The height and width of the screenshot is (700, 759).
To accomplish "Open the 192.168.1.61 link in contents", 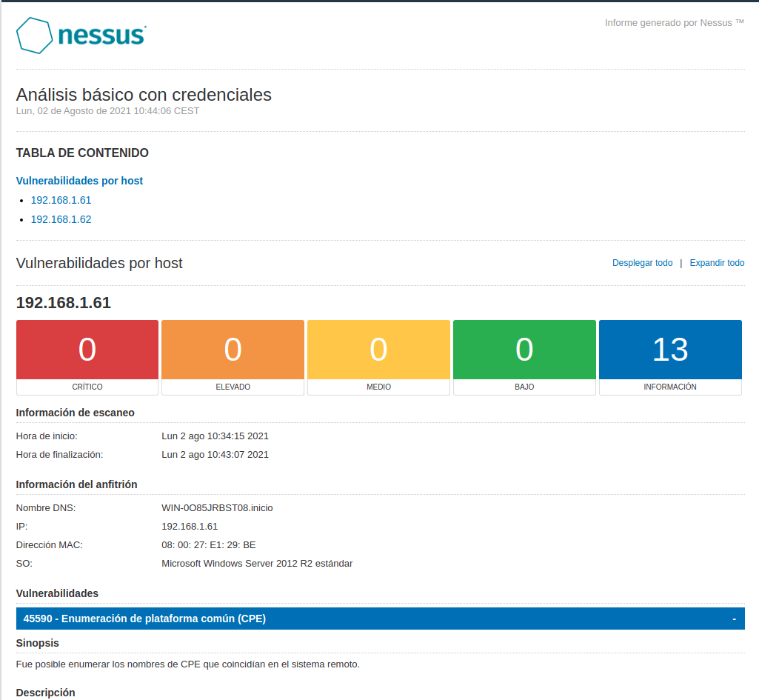I will click(61, 200).
